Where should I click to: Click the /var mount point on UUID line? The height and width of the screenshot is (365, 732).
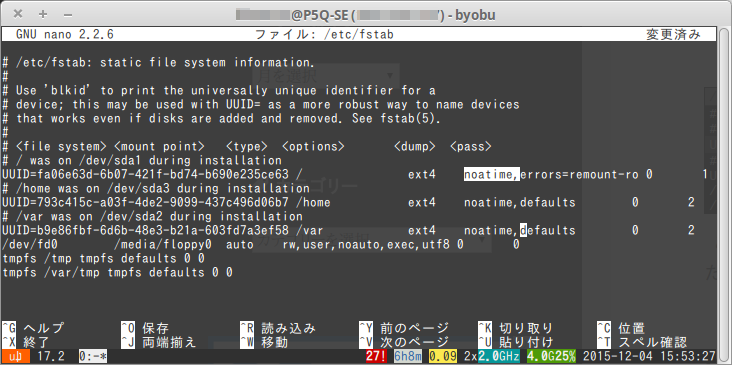click(x=310, y=231)
